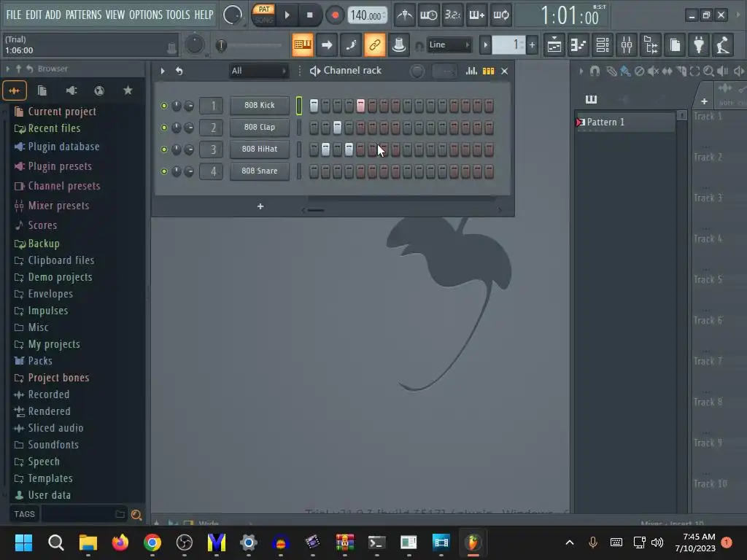The height and width of the screenshot is (560, 747).
Task: Open the OPTIONS menu
Action: 146,15
